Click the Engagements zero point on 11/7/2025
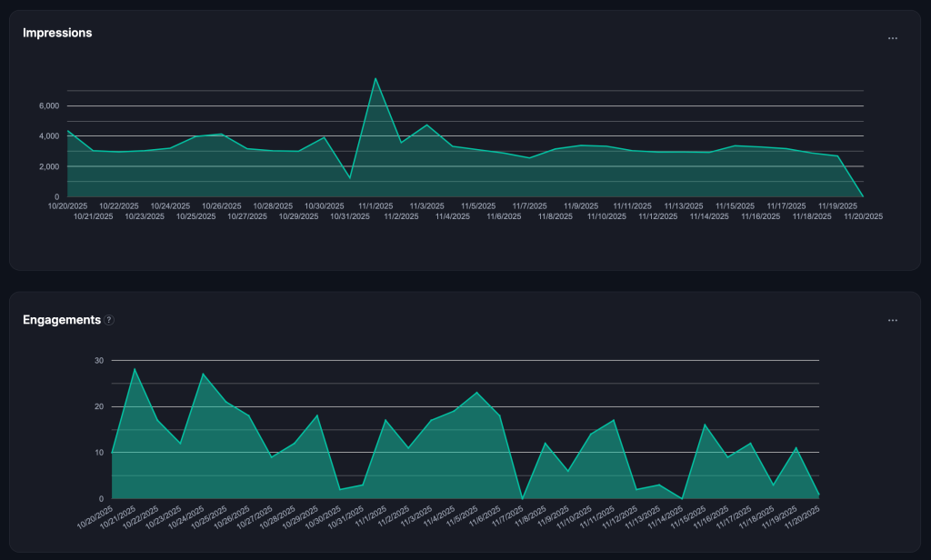 pyautogui.click(x=523, y=497)
